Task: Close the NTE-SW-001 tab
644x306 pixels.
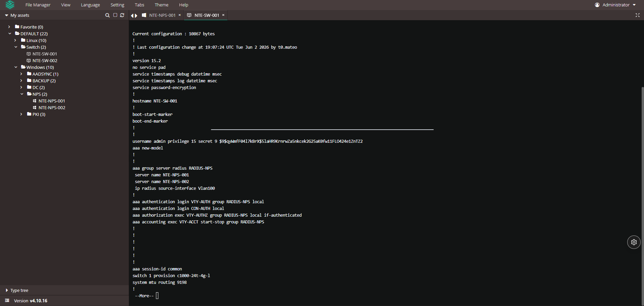Action: 223,15
